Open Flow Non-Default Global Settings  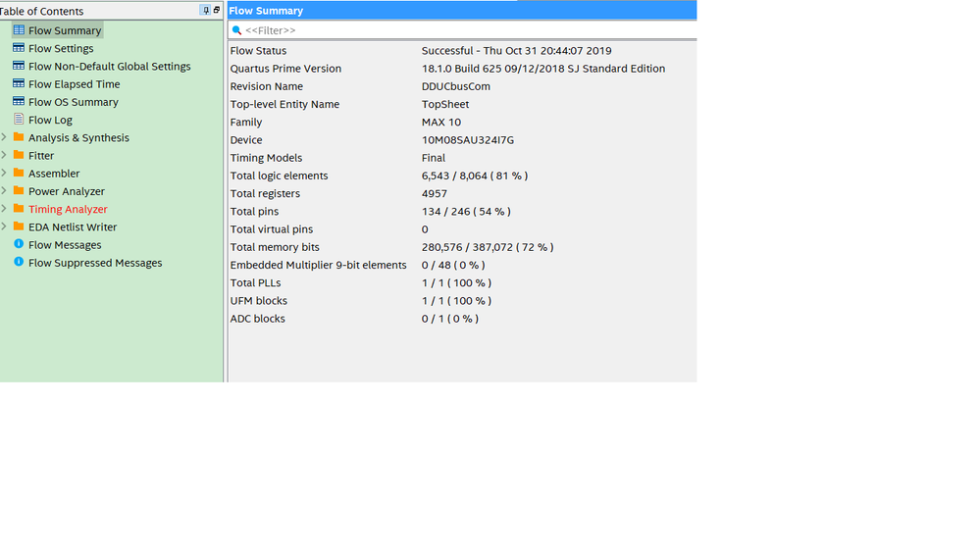pos(109,67)
